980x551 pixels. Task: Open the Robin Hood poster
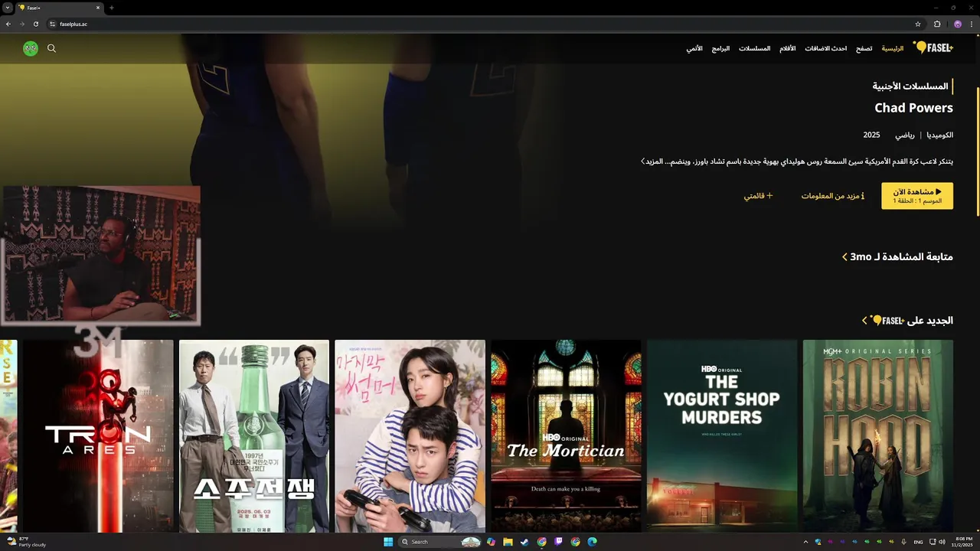[x=878, y=436]
